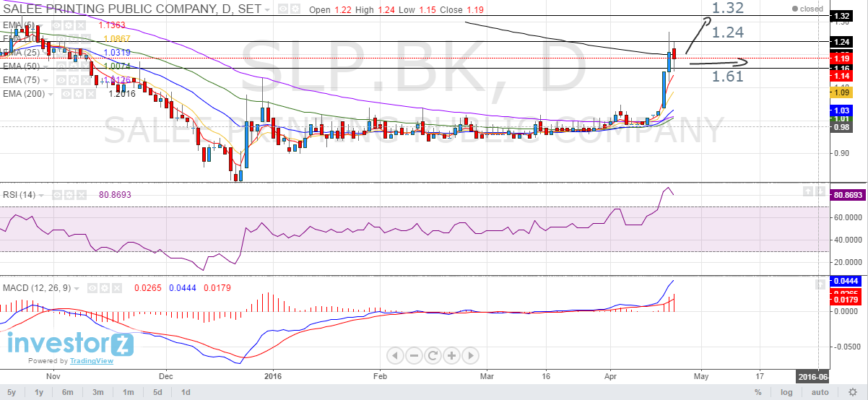Screen dimensions: 868x400
Task: Toggle RSI (14) visibility eye
Action: coord(58,195)
